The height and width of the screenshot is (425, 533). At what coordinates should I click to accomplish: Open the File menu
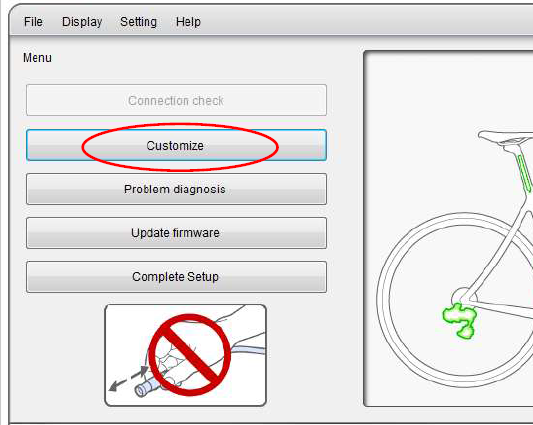click(x=33, y=22)
